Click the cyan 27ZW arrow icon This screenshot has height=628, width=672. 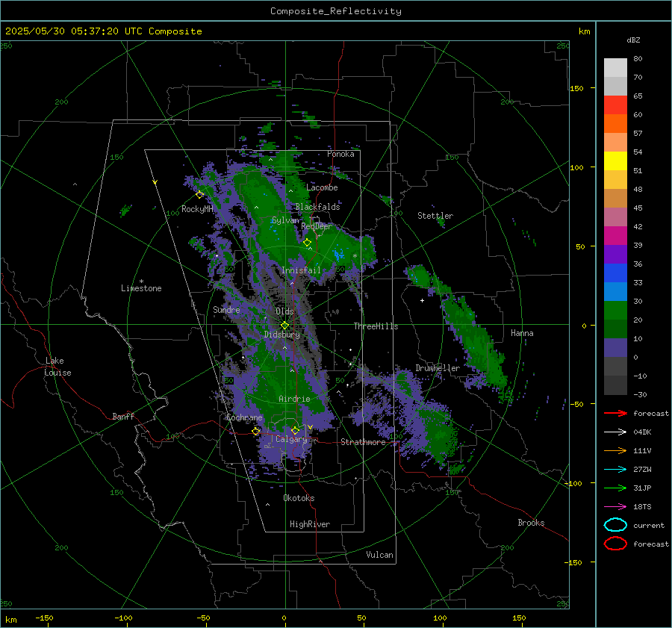tap(615, 470)
